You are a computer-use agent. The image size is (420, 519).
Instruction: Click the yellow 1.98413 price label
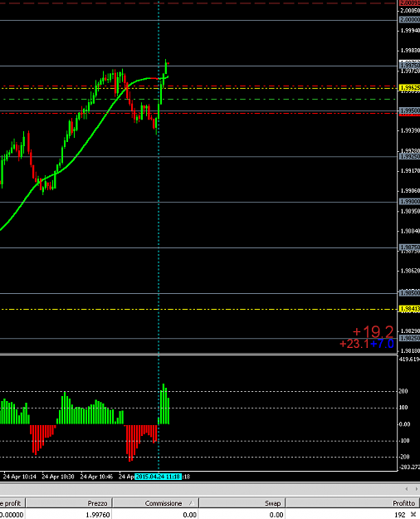410,309
